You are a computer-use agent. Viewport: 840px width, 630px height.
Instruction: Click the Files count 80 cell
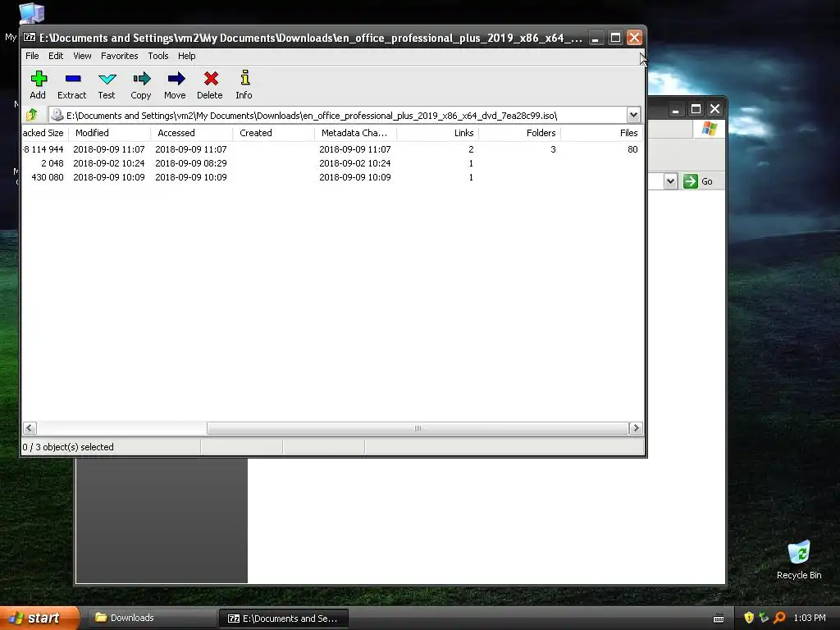pos(632,149)
